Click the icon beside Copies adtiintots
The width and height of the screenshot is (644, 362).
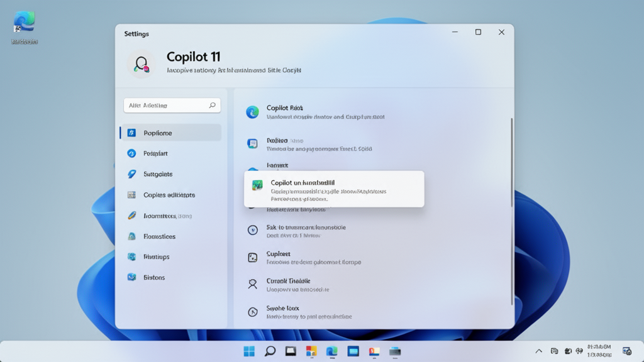tap(131, 195)
